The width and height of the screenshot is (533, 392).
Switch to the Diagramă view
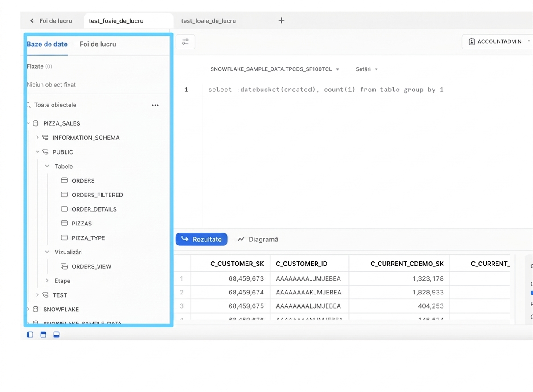pos(258,239)
